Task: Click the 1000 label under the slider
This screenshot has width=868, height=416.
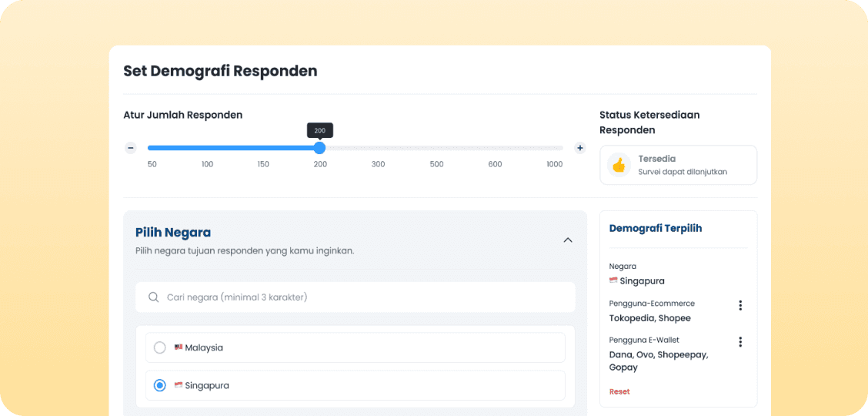Action: [x=553, y=165]
